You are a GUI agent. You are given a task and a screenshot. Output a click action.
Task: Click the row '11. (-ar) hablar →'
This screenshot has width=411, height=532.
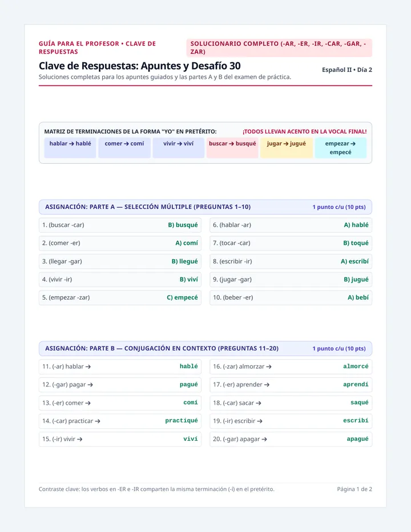click(x=120, y=366)
